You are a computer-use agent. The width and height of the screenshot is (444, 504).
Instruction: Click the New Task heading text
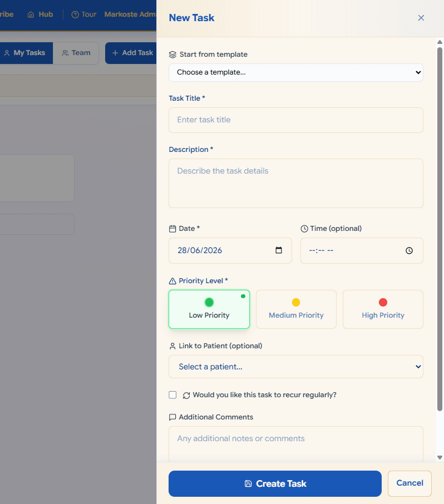tap(191, 18)
